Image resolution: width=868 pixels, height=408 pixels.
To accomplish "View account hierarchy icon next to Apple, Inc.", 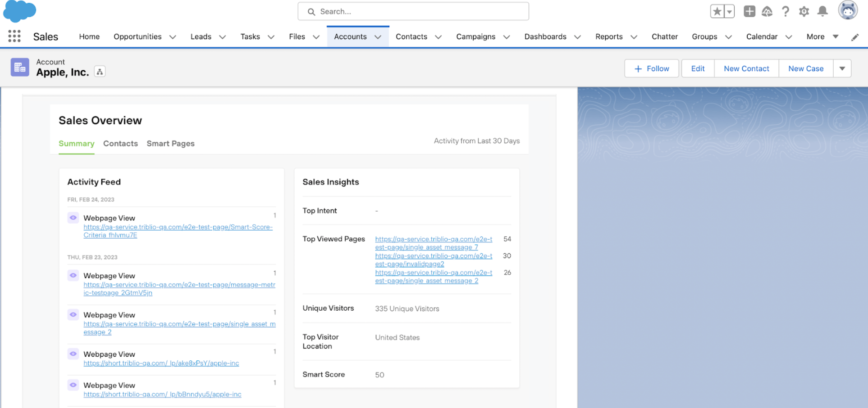I will 100,72.
